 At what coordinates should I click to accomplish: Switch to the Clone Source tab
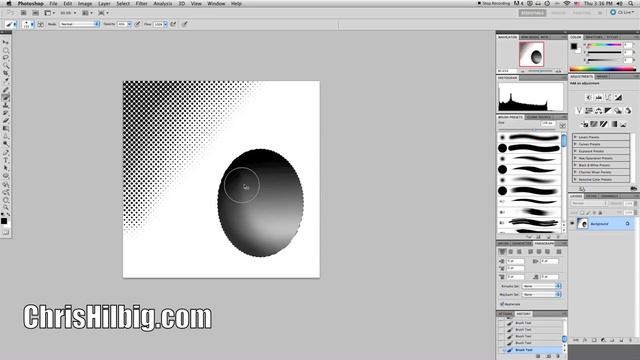539,117
